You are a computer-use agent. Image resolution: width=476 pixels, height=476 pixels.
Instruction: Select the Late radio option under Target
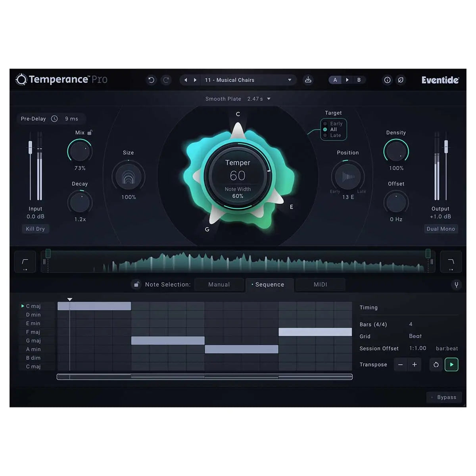click(325, 135)
